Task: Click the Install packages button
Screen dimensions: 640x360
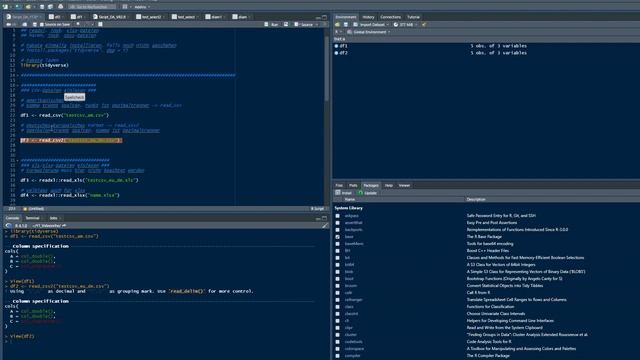Action: [x=344, y=193]
